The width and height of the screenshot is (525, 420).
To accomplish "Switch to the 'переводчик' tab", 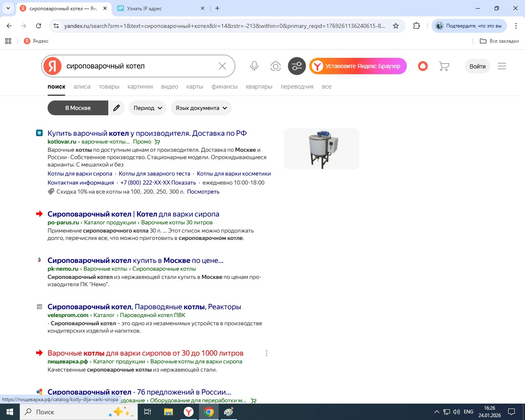I will (x=297, y=87).
